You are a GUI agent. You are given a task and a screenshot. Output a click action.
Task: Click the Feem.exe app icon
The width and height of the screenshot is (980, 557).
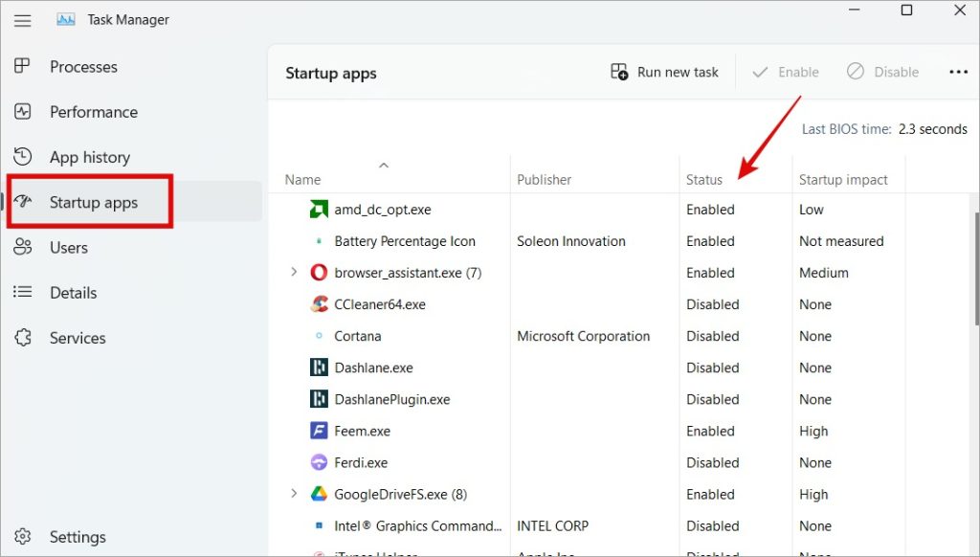[x=319, y=431]
